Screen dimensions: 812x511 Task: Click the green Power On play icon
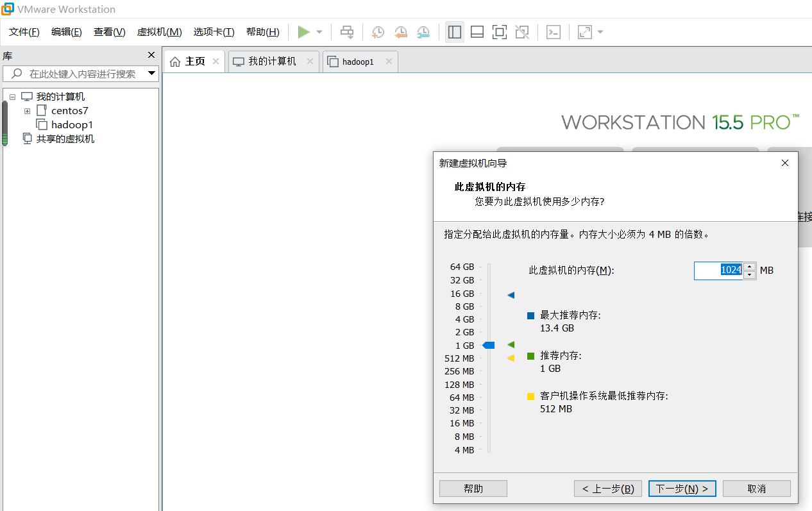click(304, 32)
